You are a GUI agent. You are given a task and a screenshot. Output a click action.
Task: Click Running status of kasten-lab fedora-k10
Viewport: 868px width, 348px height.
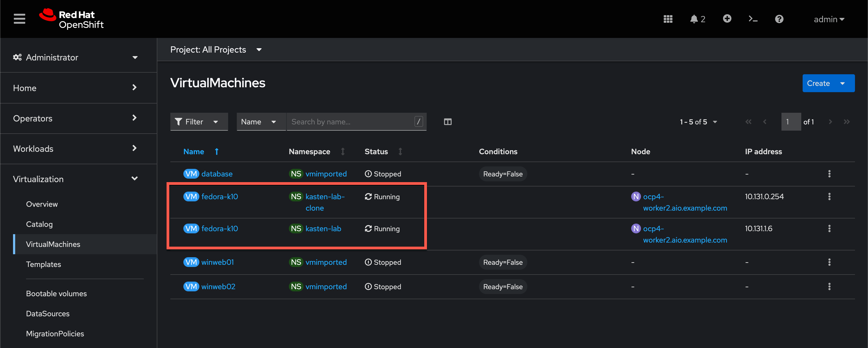(x=382, y=228)
